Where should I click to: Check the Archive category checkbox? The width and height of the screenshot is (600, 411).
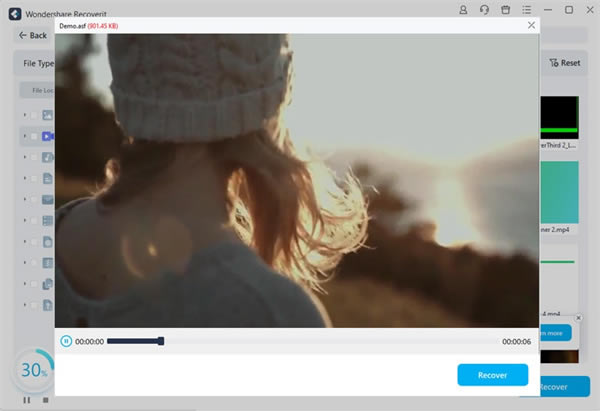[34, 263]
